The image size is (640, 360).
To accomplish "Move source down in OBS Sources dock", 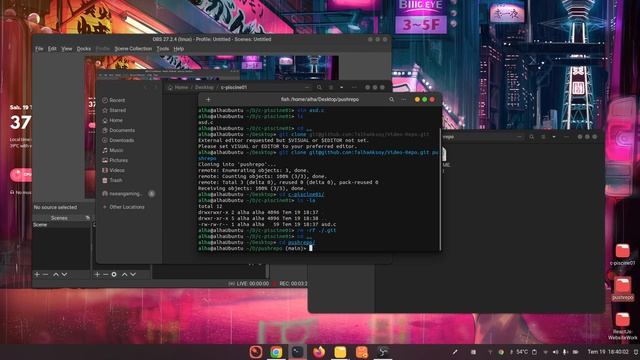I will point(133,275).
